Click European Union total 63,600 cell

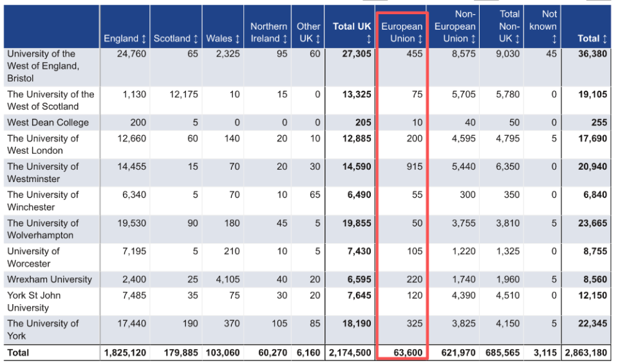[408, 352]
